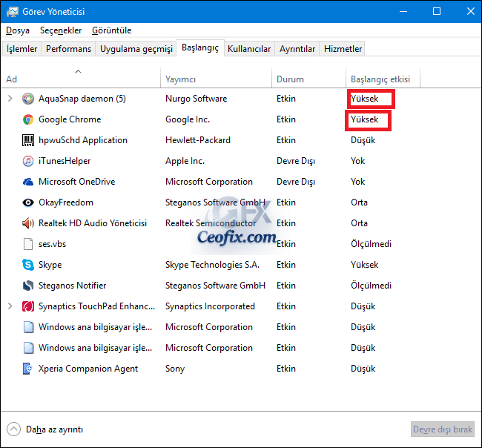
Task: Click the Xperia Companion Agent icon
Action: click(x=28, y=369)
